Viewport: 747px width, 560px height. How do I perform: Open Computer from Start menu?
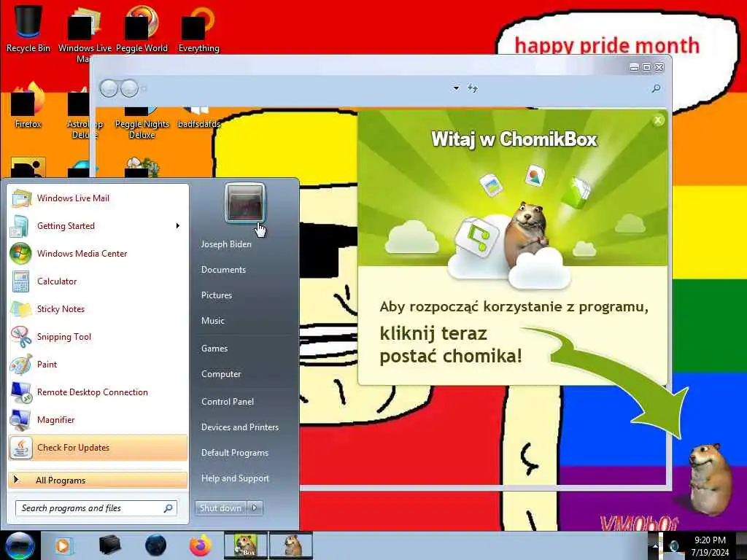[x=221, y=374]
